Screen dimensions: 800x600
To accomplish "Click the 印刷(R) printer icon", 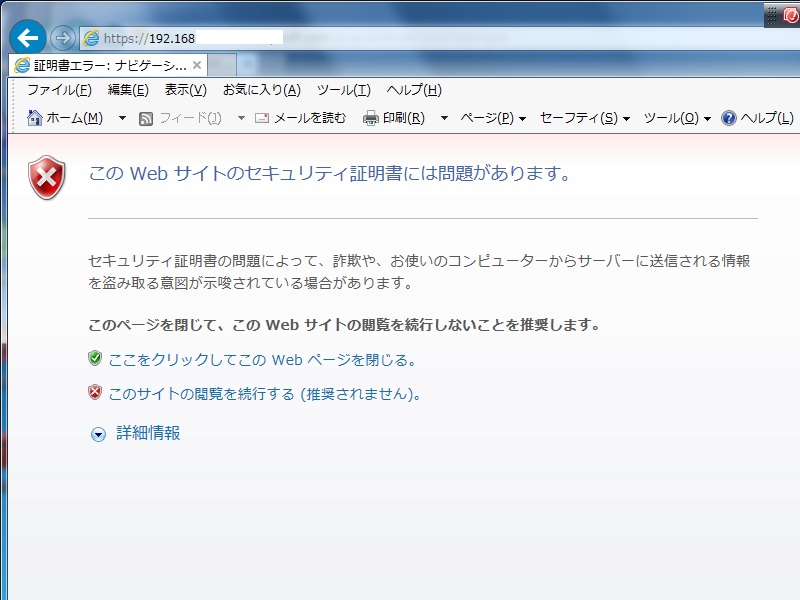I will coord(370,118).
